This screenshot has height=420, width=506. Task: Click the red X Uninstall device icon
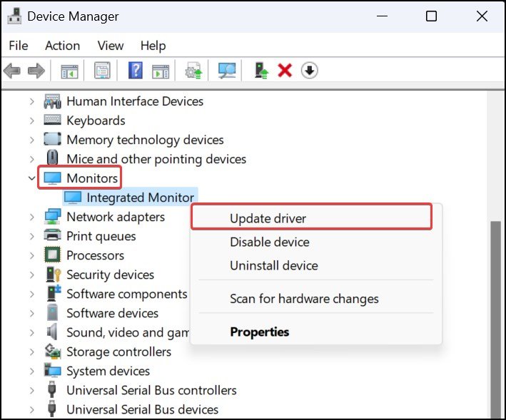click(285, 71)
